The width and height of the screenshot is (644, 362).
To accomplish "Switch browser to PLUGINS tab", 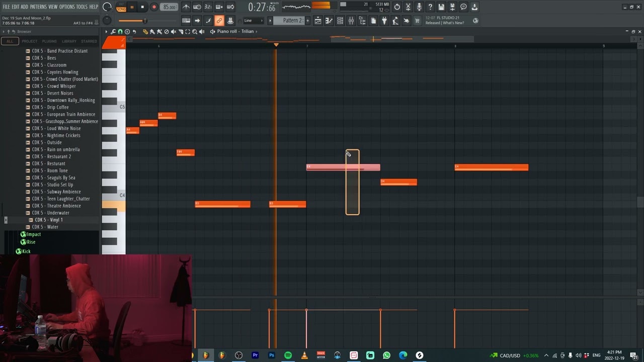I will [49, 41].
